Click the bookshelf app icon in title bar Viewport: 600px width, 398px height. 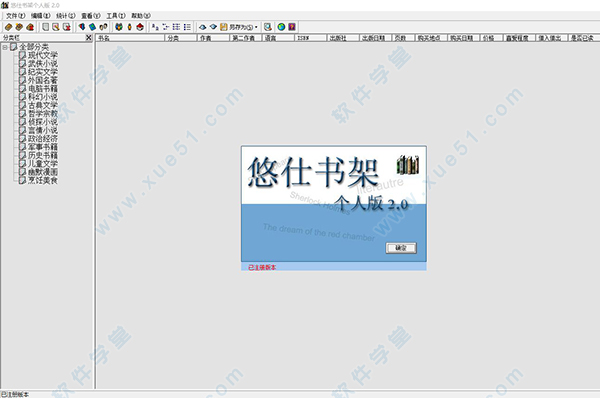pos(4,5)
